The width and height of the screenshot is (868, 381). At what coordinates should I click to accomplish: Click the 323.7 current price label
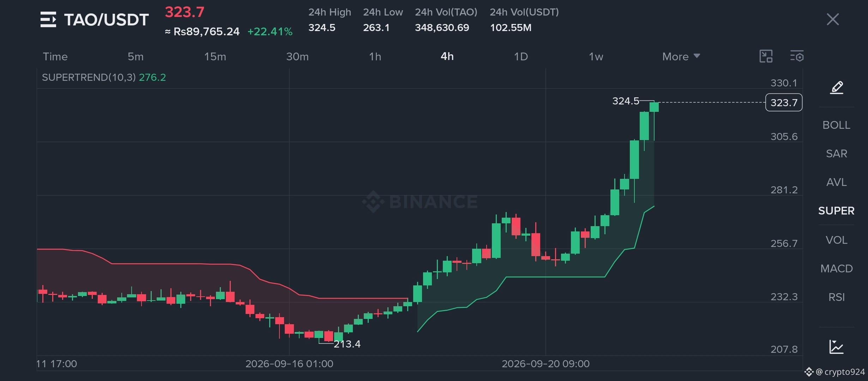[784, 102]
